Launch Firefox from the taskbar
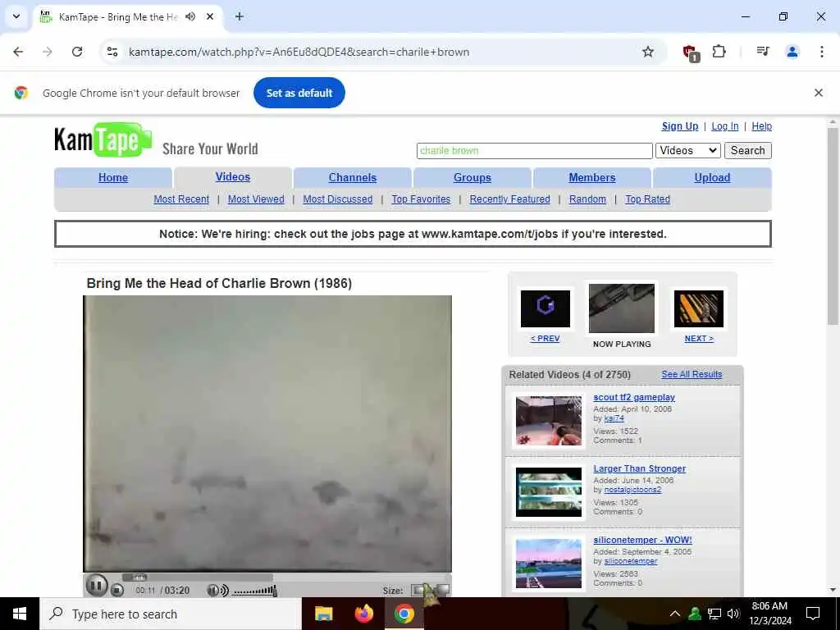This screenshot has width=840, height=630. (x=363, y=614)
